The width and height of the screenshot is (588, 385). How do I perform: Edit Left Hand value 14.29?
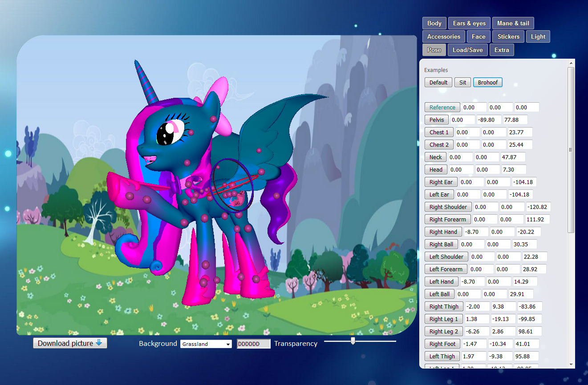[x=525, y=281]
